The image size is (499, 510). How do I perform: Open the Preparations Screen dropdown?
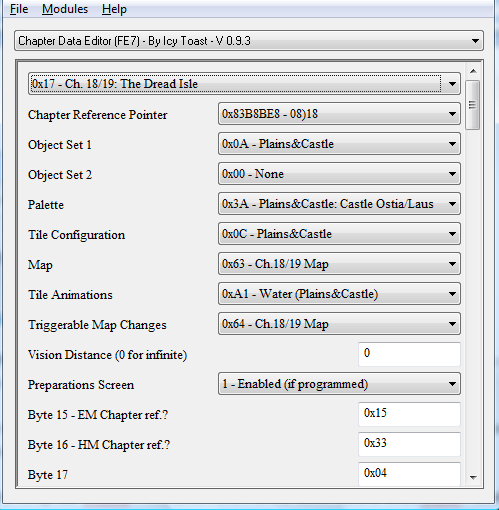click(339, 384)
